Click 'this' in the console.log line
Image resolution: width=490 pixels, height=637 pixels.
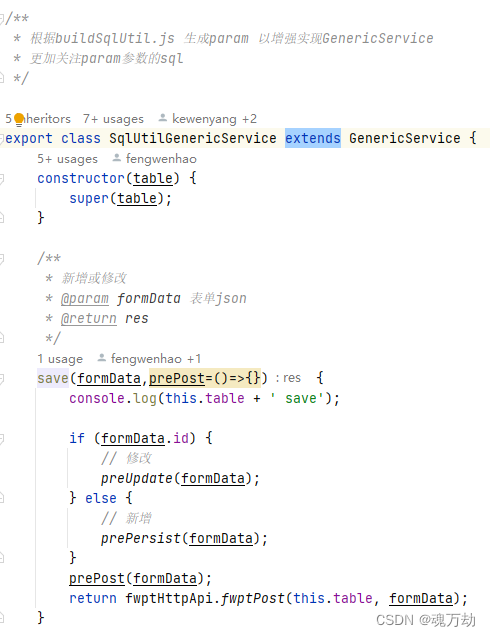pos(181,398)
